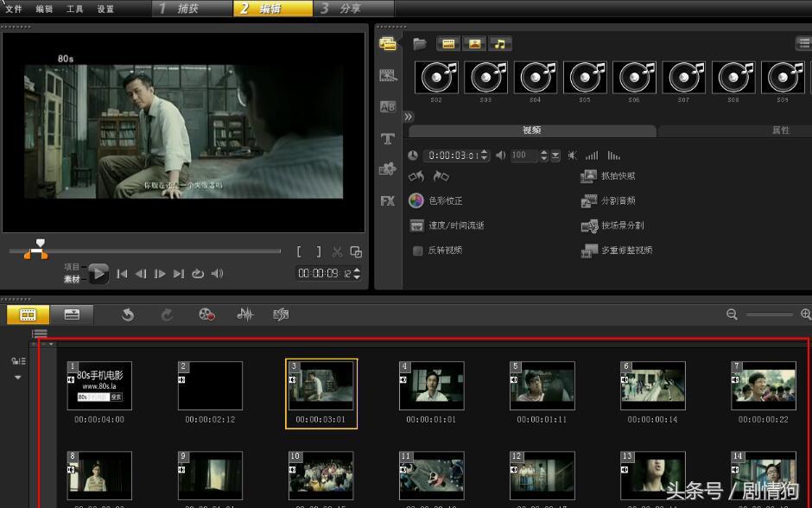Open the auto music icon

281,314
